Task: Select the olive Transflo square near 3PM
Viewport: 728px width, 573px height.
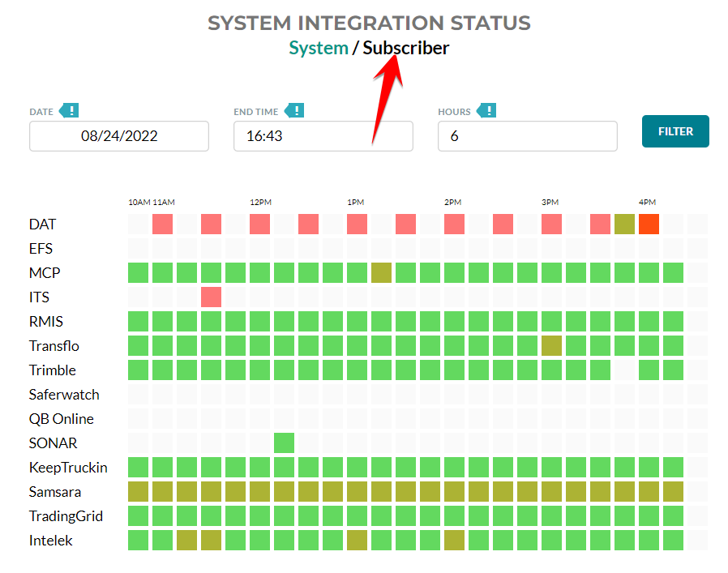Action: (x=551, y=345)
